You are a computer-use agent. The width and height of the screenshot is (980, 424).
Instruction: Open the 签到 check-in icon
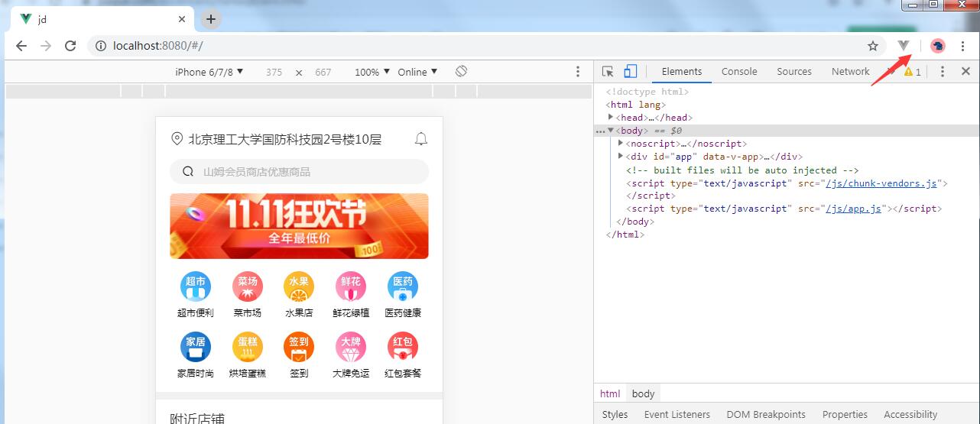click(x=299, y=347)
